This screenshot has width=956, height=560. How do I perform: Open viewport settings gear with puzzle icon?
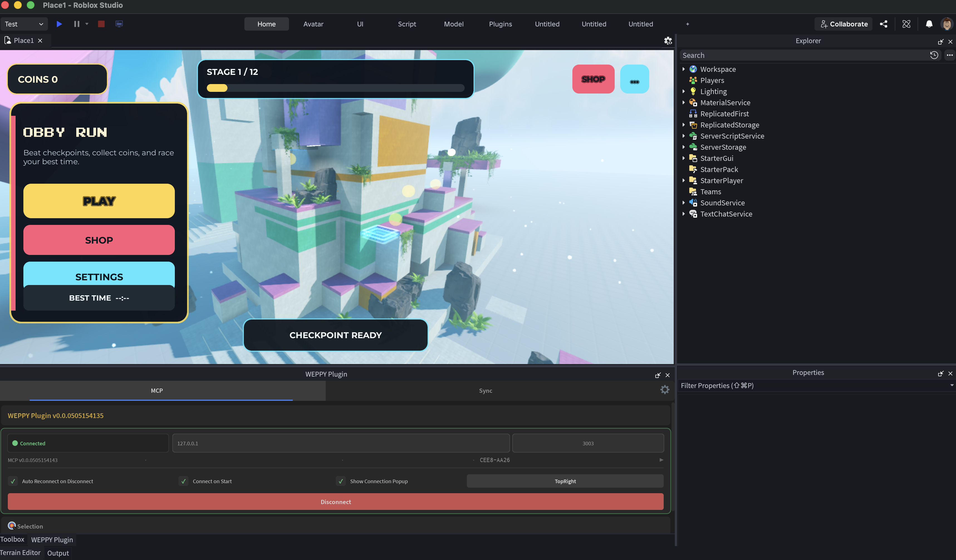pyautogui.click(x=668, y=41)
